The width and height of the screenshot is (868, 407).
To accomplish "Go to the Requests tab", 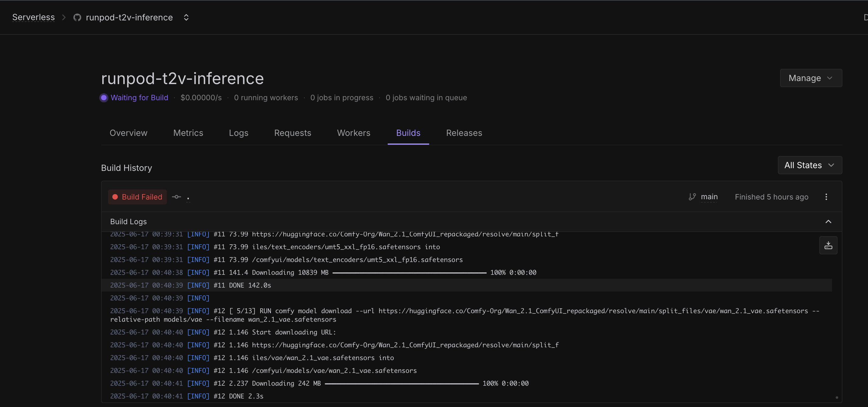I will [292, 133].
